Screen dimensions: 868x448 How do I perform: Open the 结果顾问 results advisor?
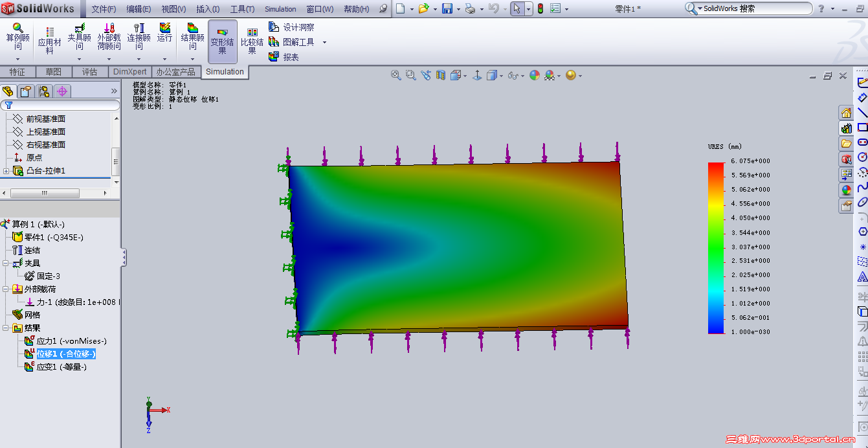pos(192,37)
